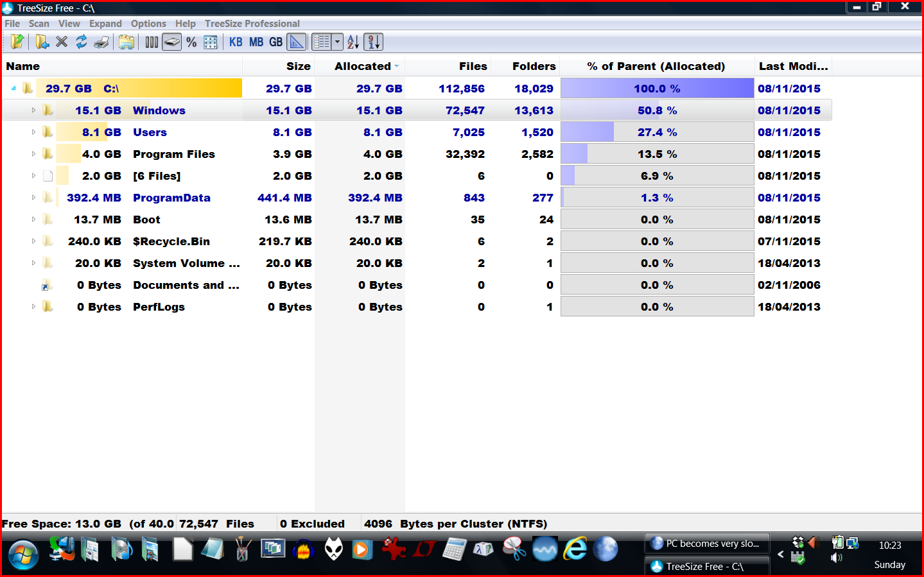Click the speaker volume tray icon
Viewport: 924px width, 577px height.
tap(836, 558)
